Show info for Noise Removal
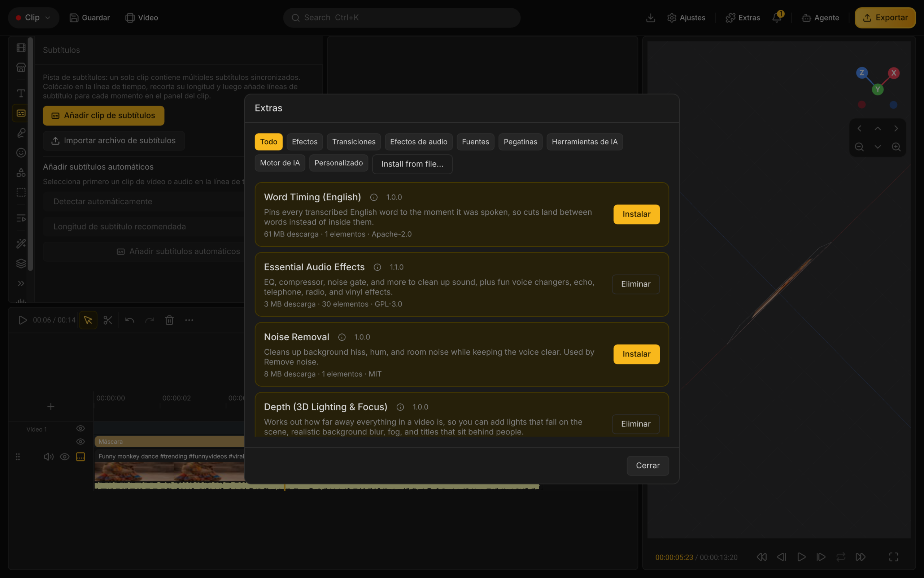 [342, 337]
